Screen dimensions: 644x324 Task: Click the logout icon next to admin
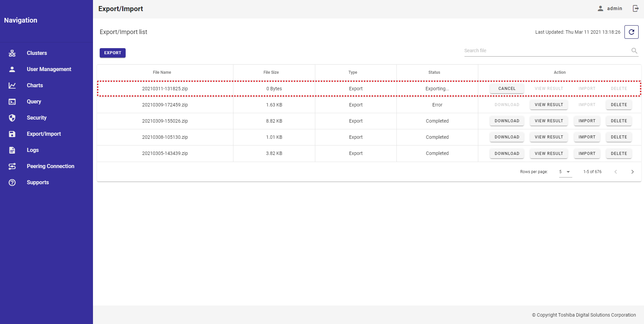636,8
